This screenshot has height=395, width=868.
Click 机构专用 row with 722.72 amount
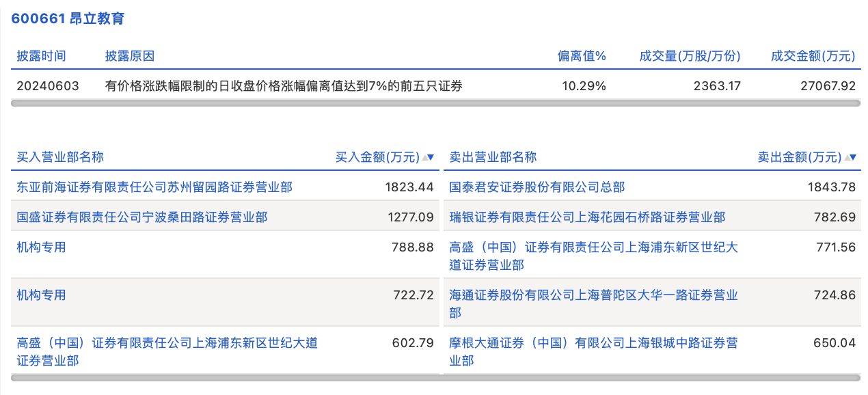click(42, 295)
